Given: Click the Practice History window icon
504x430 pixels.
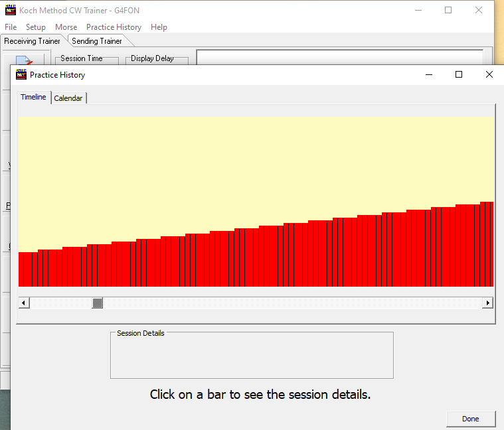Looking at the screenshot, I should coord(21,74).
